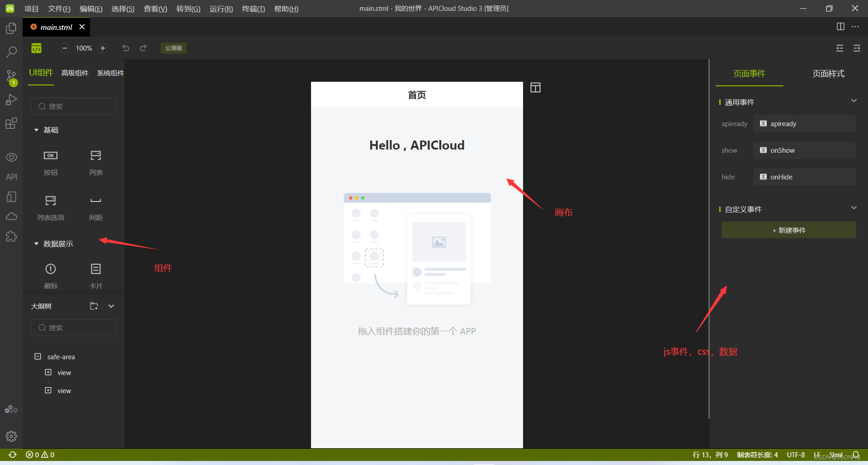This screenshot has width=868, height=465.
Task: Open the 项目 menu
Action: [32, 9]
